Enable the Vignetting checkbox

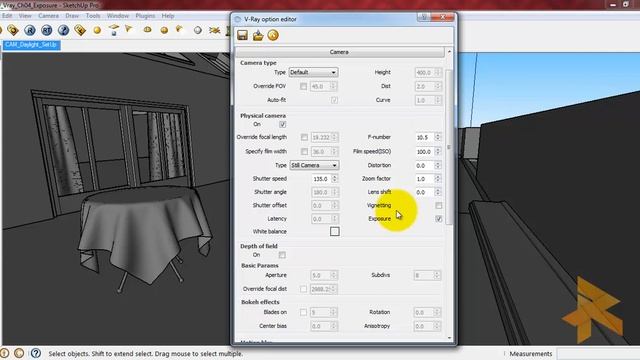(x=439, y=205)
